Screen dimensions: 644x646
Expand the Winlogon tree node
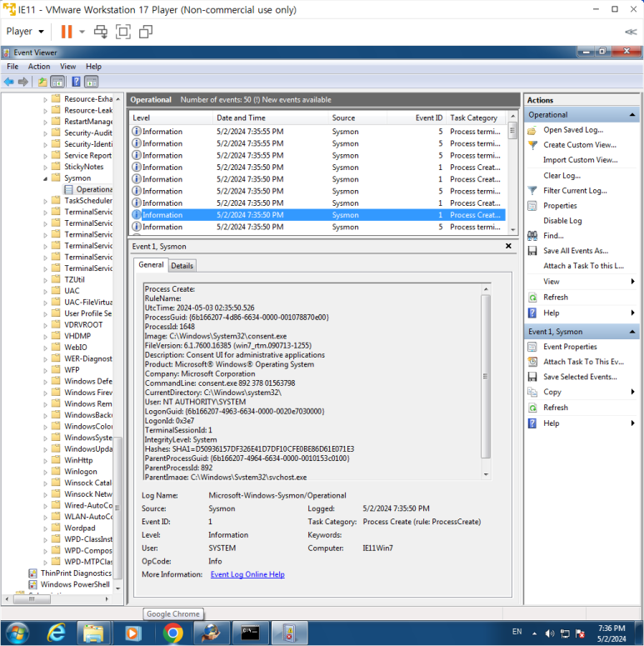(x=45, y=472)
